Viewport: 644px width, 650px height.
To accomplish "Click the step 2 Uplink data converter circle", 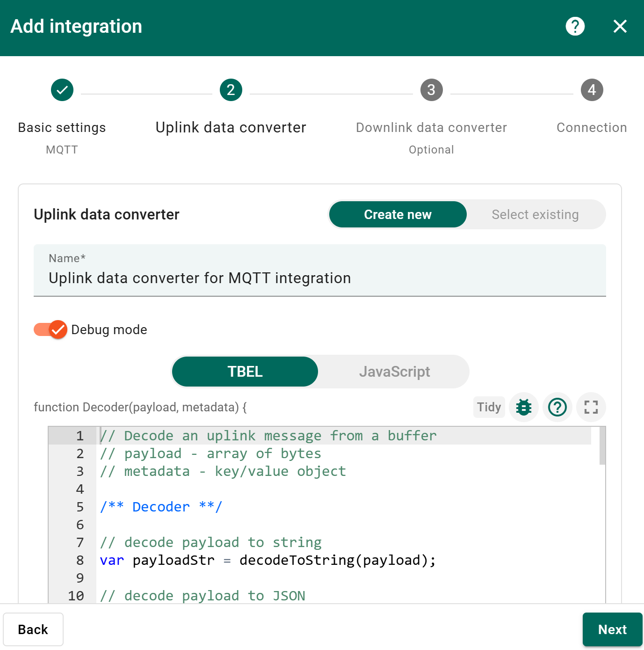I will click(x=231, y=90).
